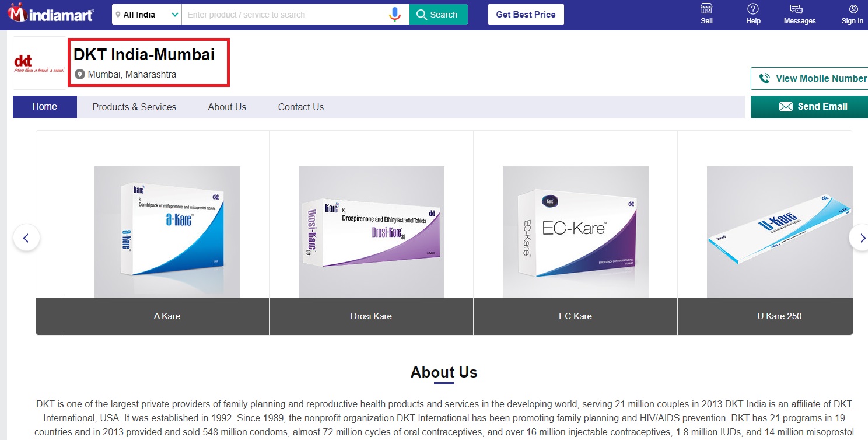Click the DKT India-Mumbai company name

click(x=144, y=55)
